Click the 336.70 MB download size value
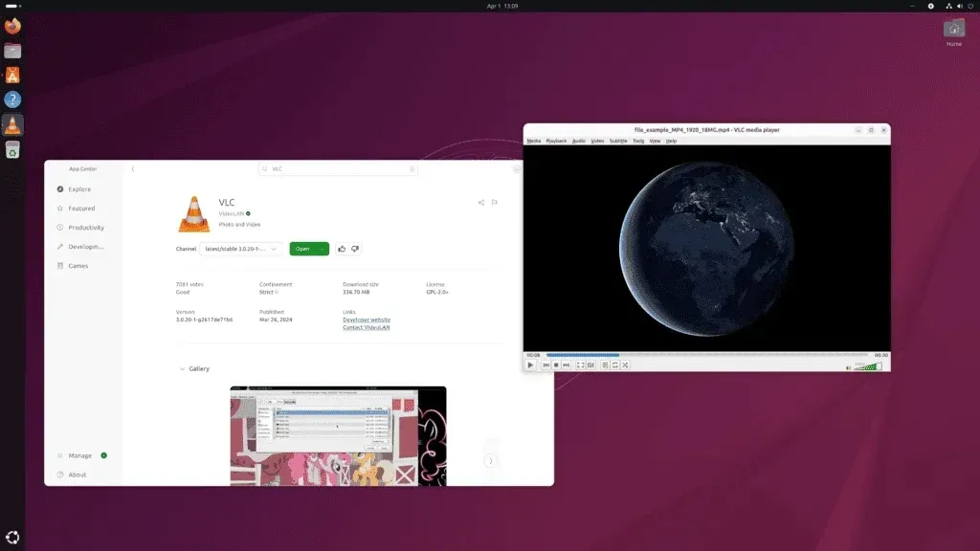 tap(356, 293)
